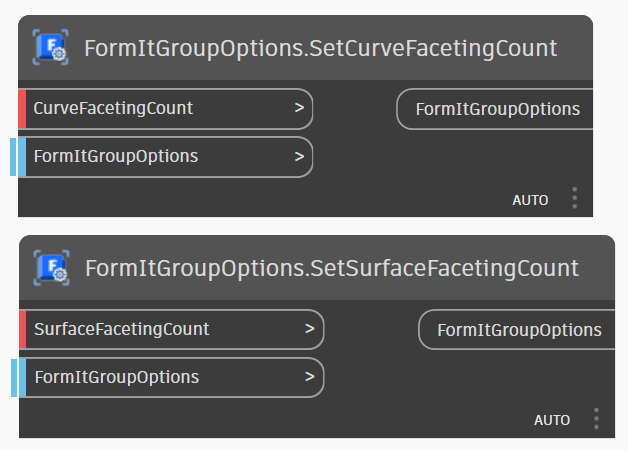Select FormItGroupOptions input label on SetCurveFacetingCount node

[115, 156]
